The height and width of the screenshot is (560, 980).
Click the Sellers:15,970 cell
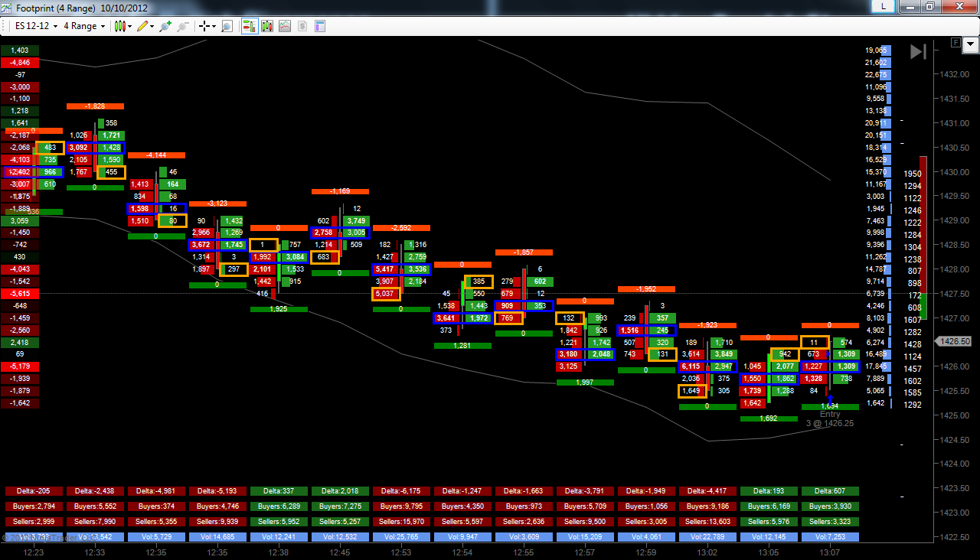pos(401,522)
